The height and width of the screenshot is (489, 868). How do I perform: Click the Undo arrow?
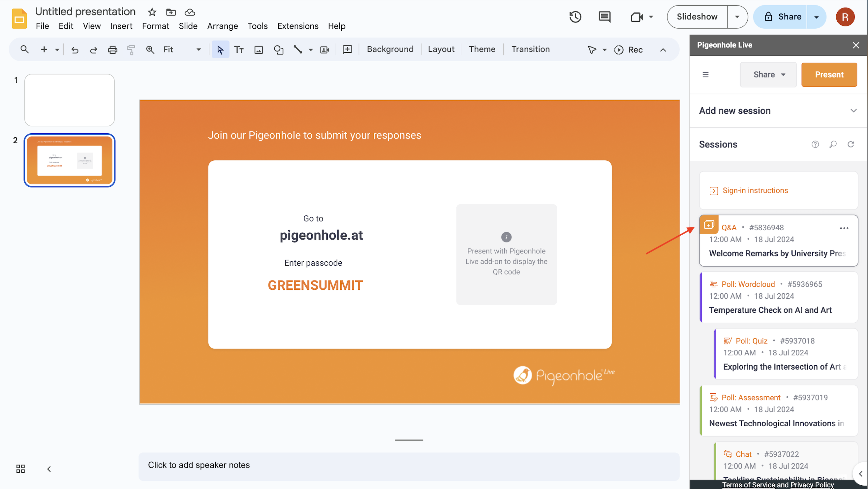[x=75, y=50]
